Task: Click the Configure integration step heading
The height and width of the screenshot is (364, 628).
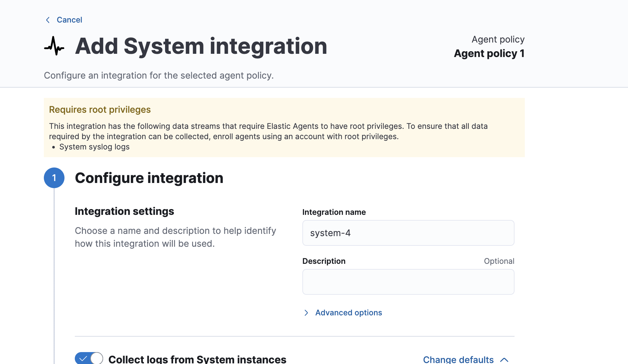Action: pos(149,178)
